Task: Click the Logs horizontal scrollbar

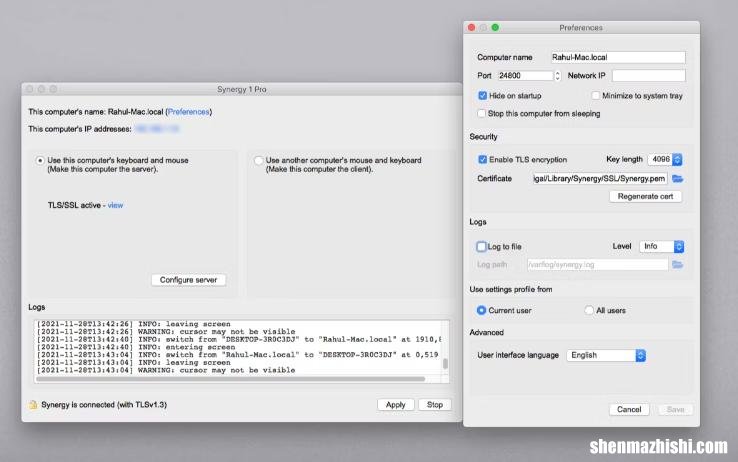Action: [231, 379]
